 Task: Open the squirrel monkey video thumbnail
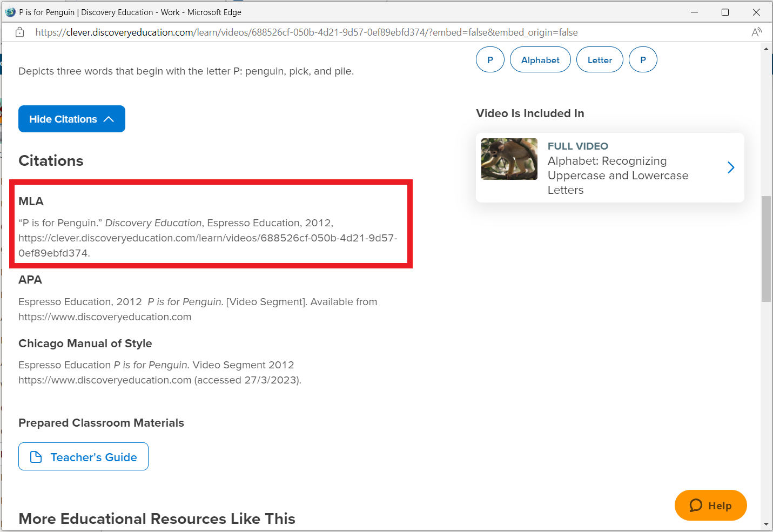point(509,159)
